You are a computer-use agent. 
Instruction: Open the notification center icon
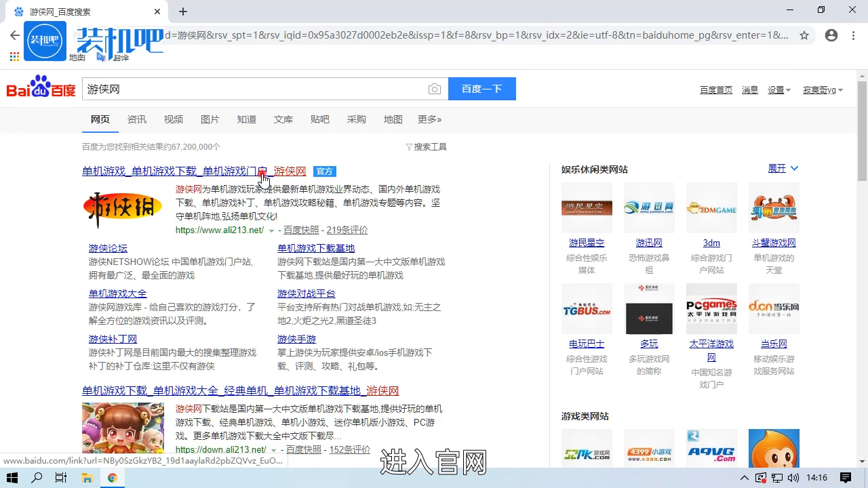(x=846, y=478)
